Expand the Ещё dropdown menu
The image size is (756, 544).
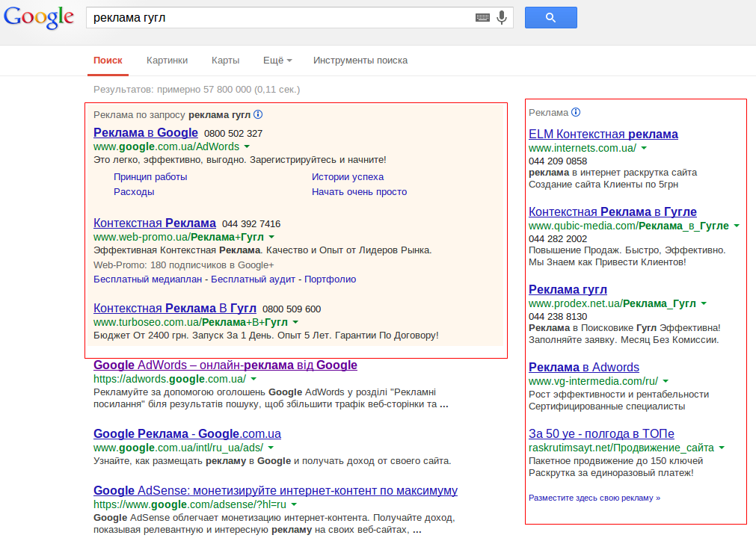(x=277, y=61)
